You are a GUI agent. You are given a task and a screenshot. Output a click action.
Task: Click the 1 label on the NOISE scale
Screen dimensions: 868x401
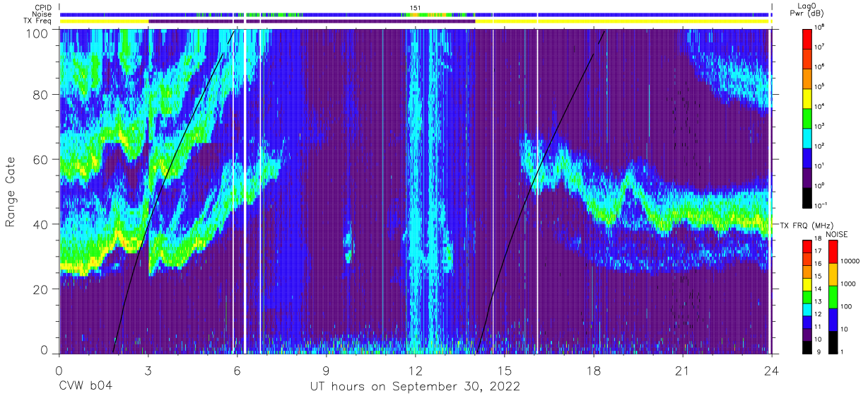click(x=843, y=352)
